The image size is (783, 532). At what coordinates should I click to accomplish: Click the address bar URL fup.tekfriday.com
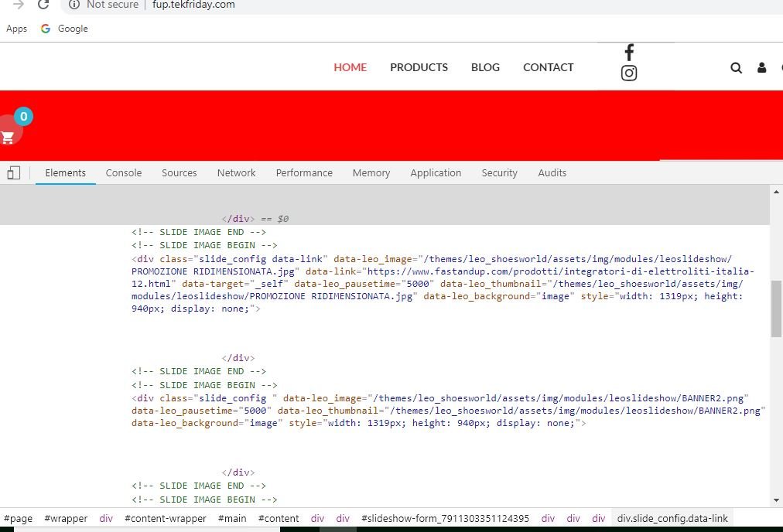(x=193, y=5)
